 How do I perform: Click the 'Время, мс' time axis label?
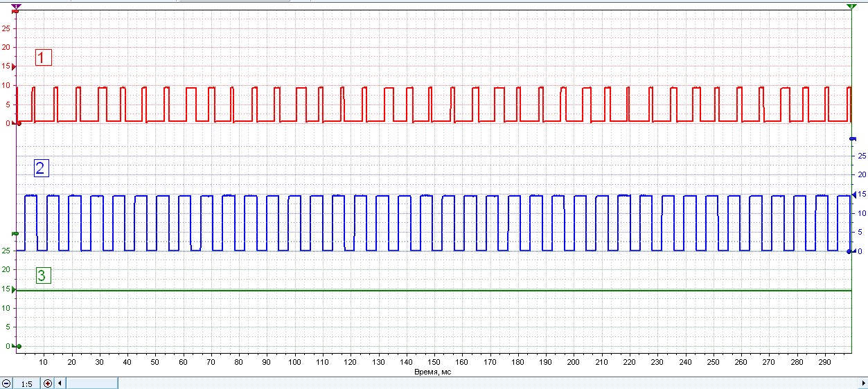point(433,372)
